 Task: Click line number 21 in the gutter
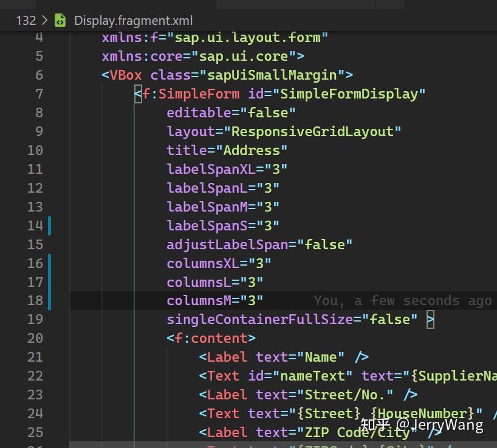coord(35,357)
